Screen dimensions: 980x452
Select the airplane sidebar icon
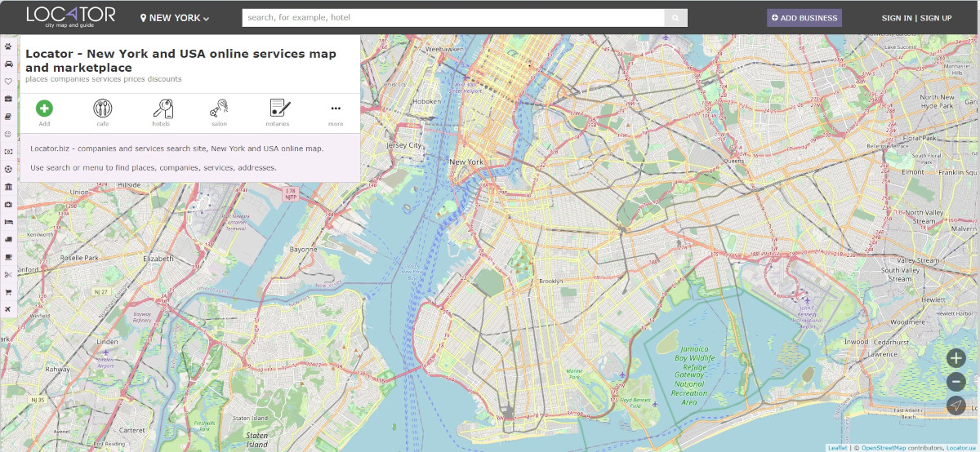point(8,309)
